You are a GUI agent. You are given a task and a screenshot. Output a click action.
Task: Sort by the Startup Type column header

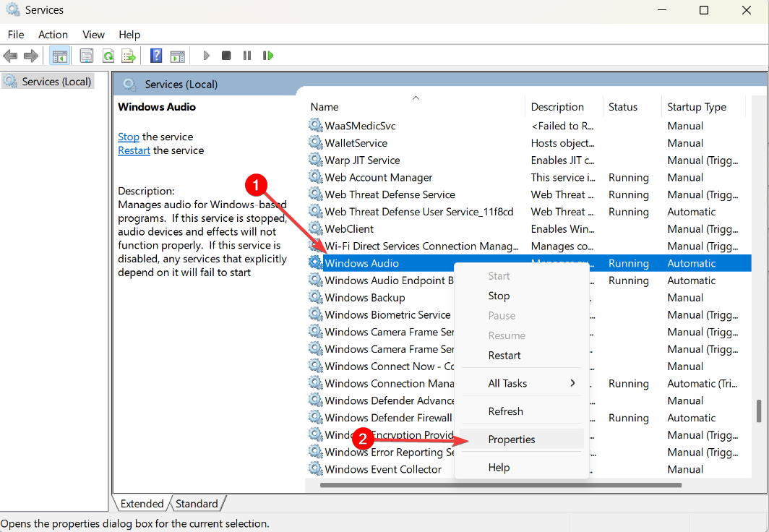click(x=704, y=107)
